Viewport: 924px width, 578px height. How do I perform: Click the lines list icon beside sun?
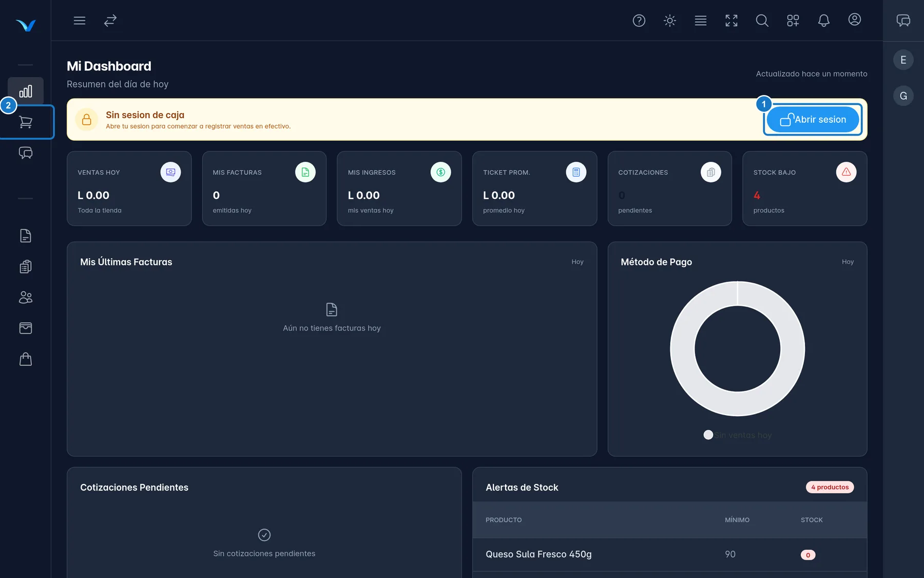click(x=701, y=21)
